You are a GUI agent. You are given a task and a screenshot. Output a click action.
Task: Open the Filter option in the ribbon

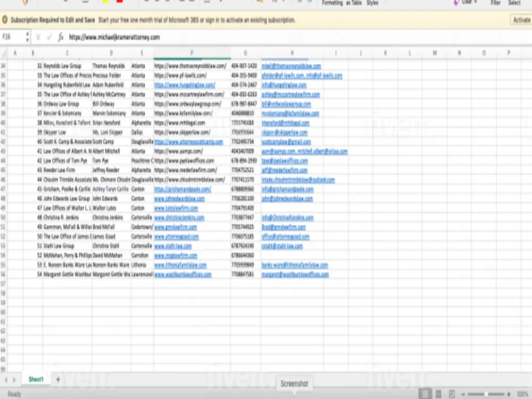coord(495,3)
